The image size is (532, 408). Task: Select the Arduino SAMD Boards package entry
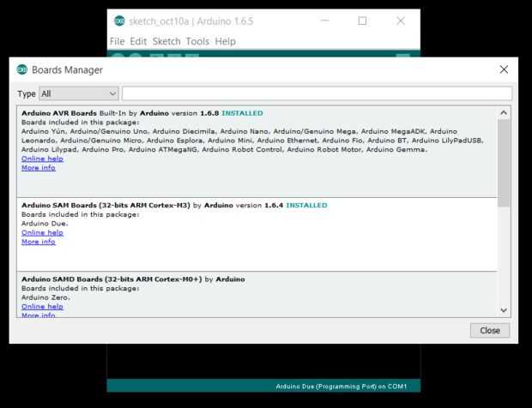click(x=257, y=294)
